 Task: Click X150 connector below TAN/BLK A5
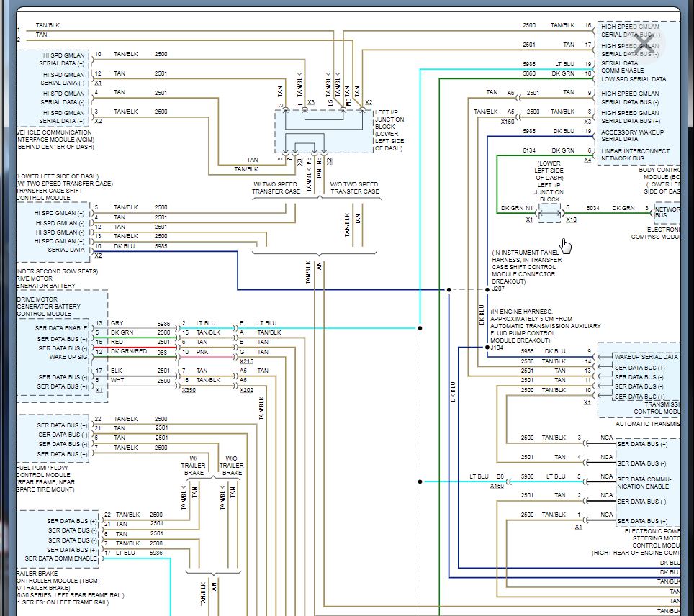click(x=510, y=122)
